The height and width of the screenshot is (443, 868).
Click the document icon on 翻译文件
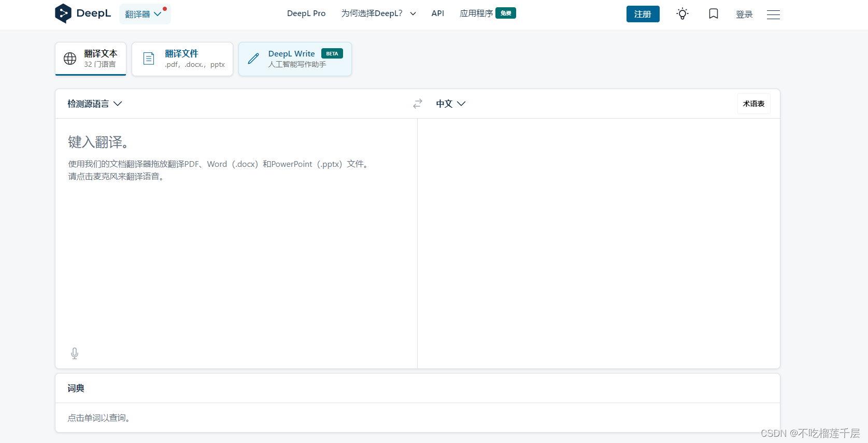(149, 59)
